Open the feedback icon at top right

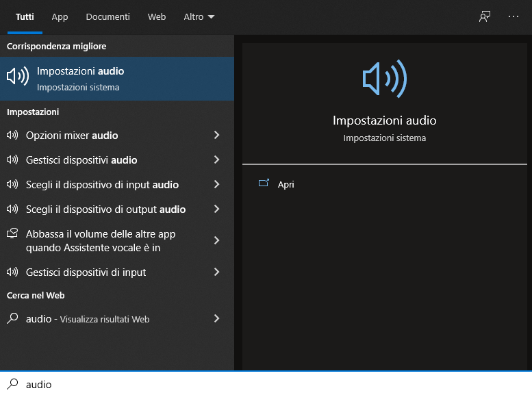coord(485,16)
